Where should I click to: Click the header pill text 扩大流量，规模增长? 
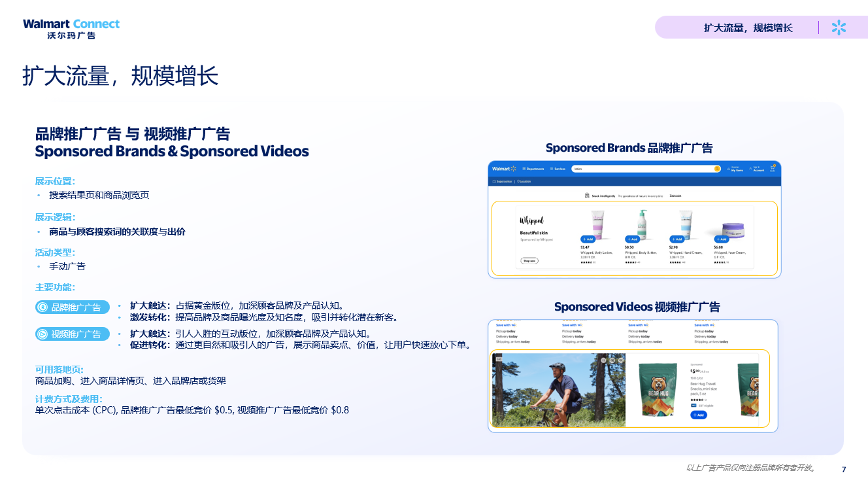click(748, 27)
